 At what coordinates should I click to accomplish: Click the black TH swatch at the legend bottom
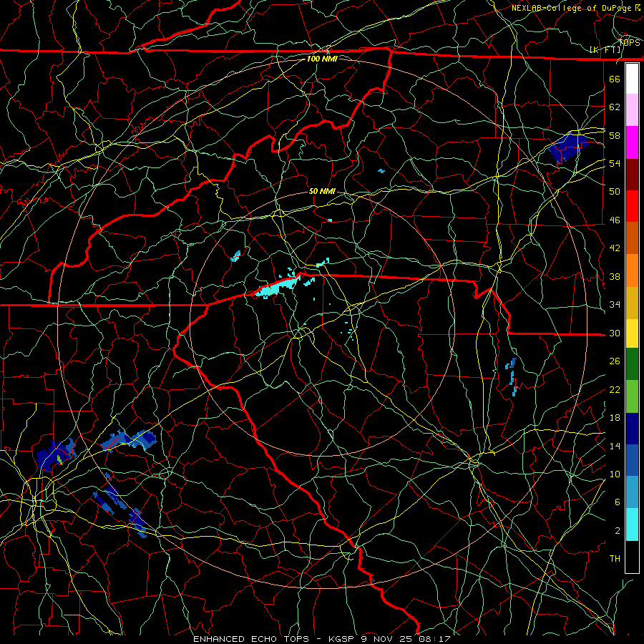(x=632, y=557)
